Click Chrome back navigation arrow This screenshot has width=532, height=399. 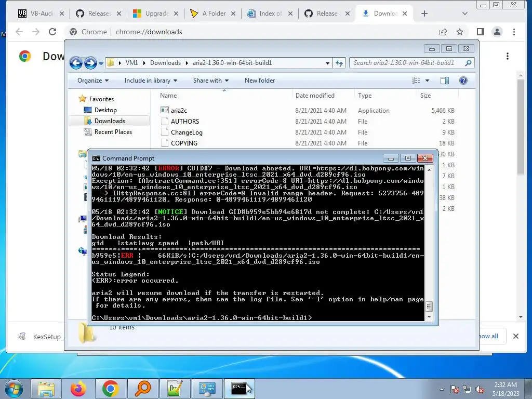(19, 32)
